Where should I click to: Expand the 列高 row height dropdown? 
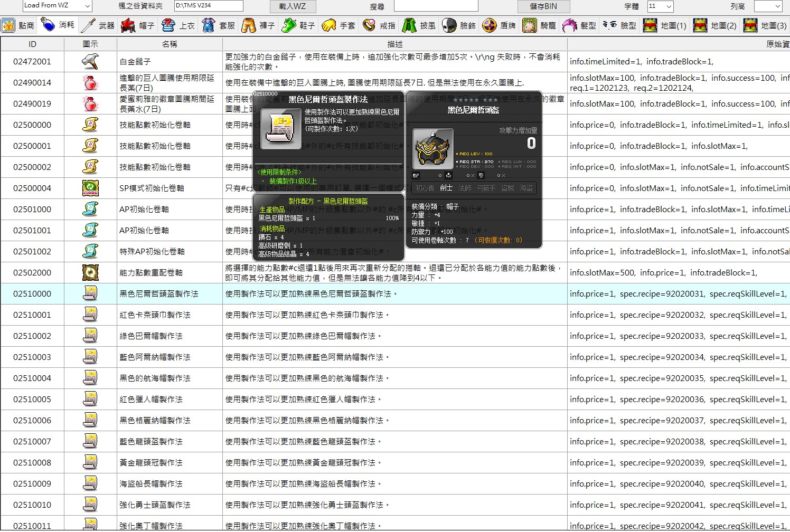pyautogui.click(x=768, y=6)
